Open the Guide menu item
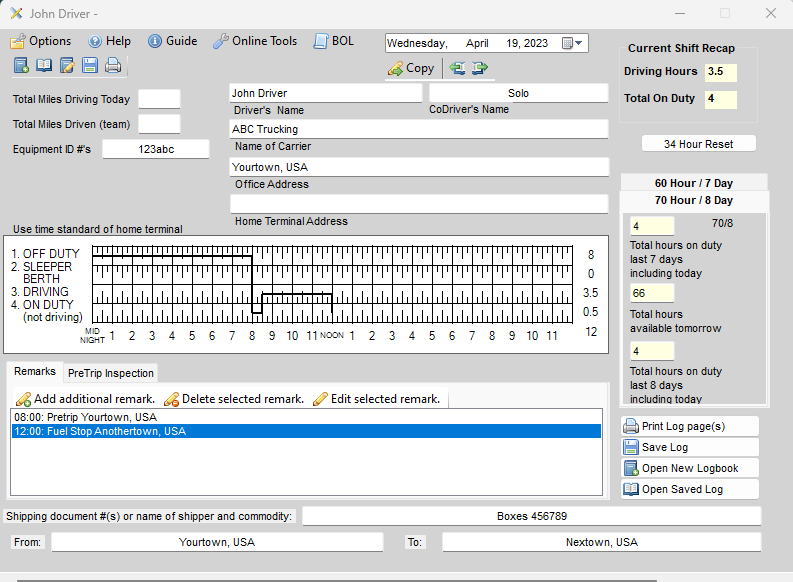Screen dimensions: 793x582 coord(172,41)
